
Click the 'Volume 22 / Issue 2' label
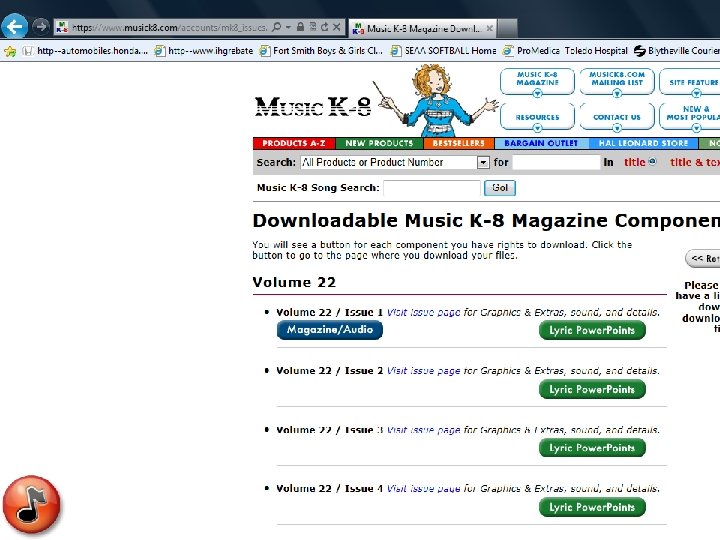point(329,371)
